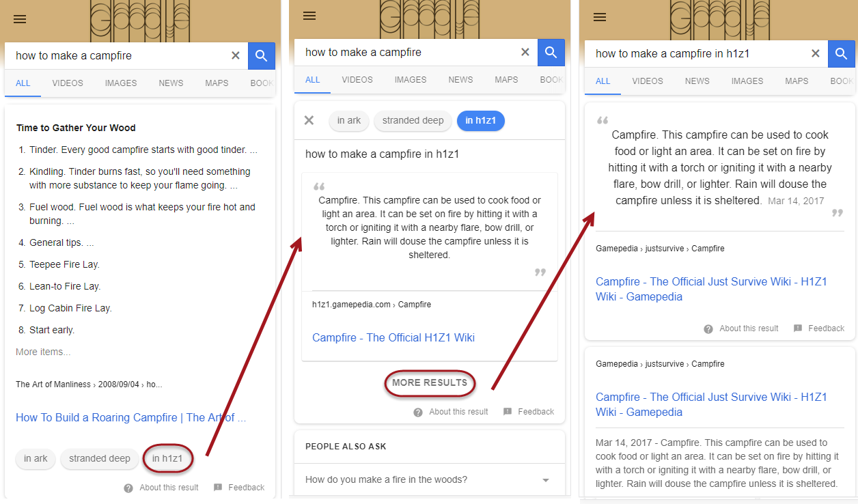Click list item 'Log Cabin Fire Lay.'
Viewport: 858px width, 504px height.
pyautogui.click(x=70, y=309)
